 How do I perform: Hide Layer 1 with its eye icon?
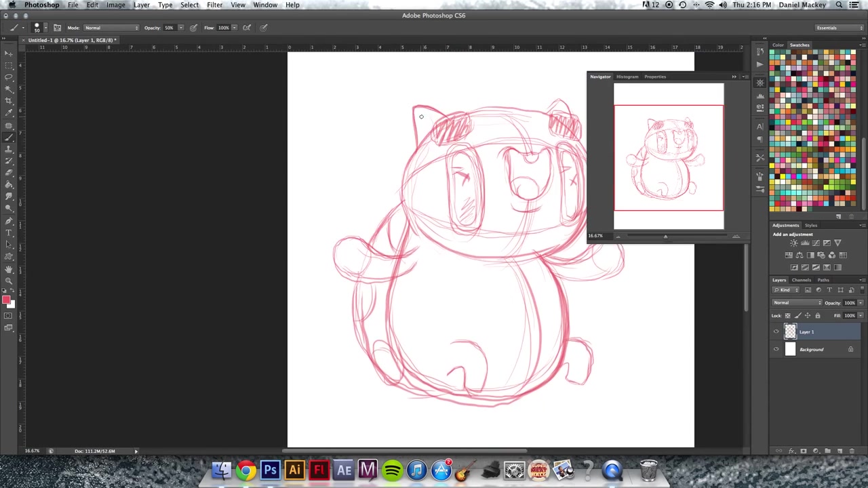(x=776, y=331)
